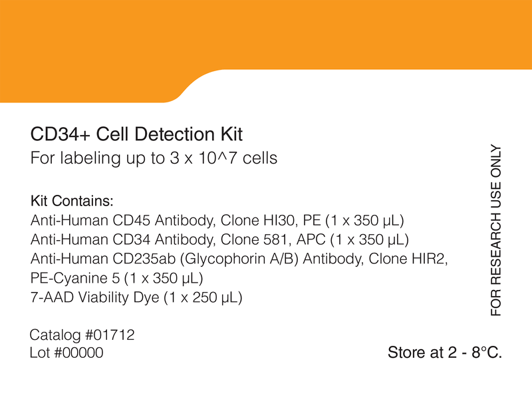
Task: Select the Store at 2 - 8°C text
Action: (445, 352)
